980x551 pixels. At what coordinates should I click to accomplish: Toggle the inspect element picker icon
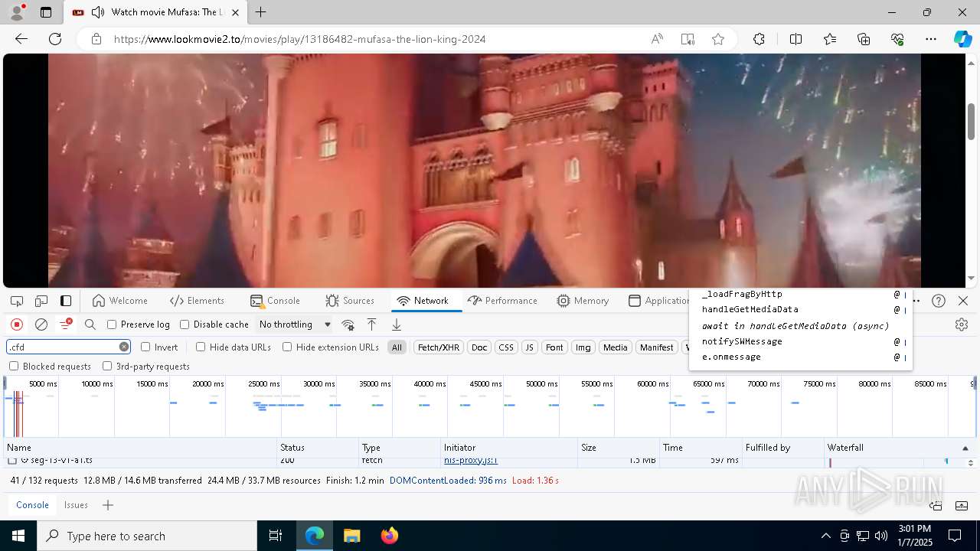click(x=17, y=301)
